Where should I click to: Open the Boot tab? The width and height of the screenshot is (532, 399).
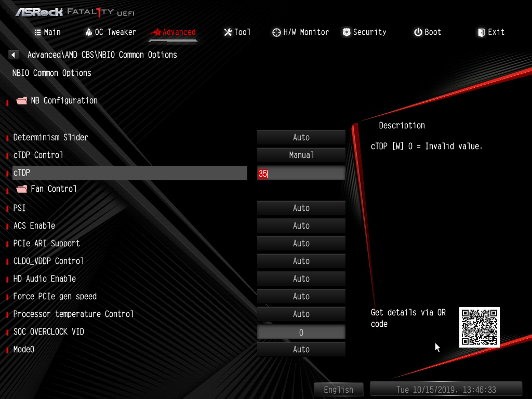[428, 32]
